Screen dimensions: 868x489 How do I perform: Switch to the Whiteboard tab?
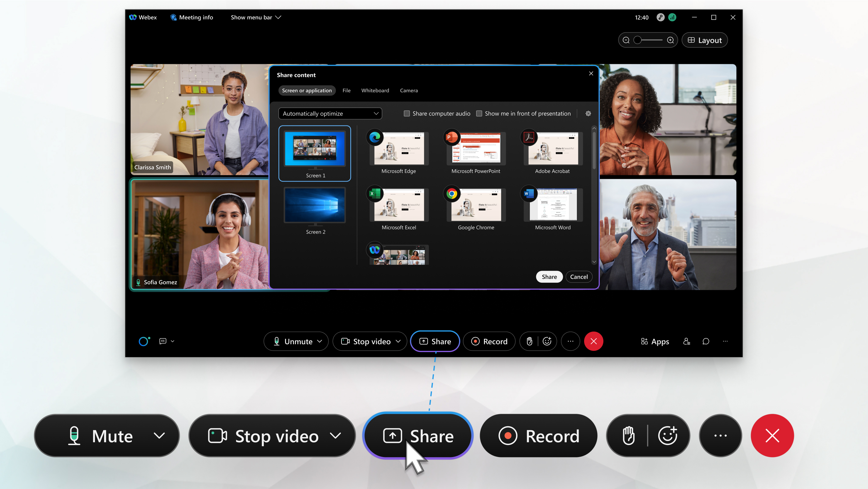375,90
